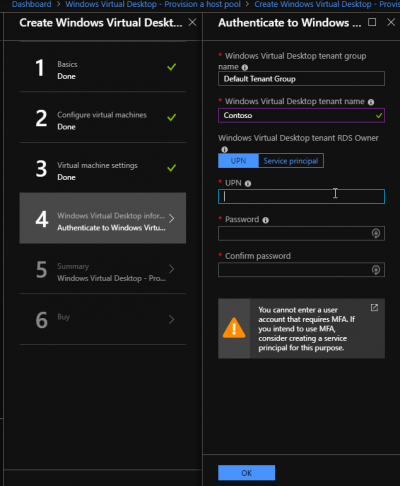The width and height of the screenshot is (400, 486).
Task: Click info icon beside tenant name label
Action: click(x=371, y=102)
